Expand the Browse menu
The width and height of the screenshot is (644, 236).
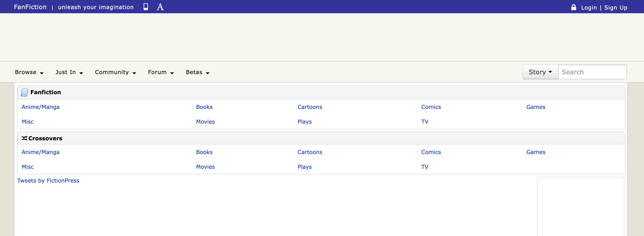click(x=29, y=72)
